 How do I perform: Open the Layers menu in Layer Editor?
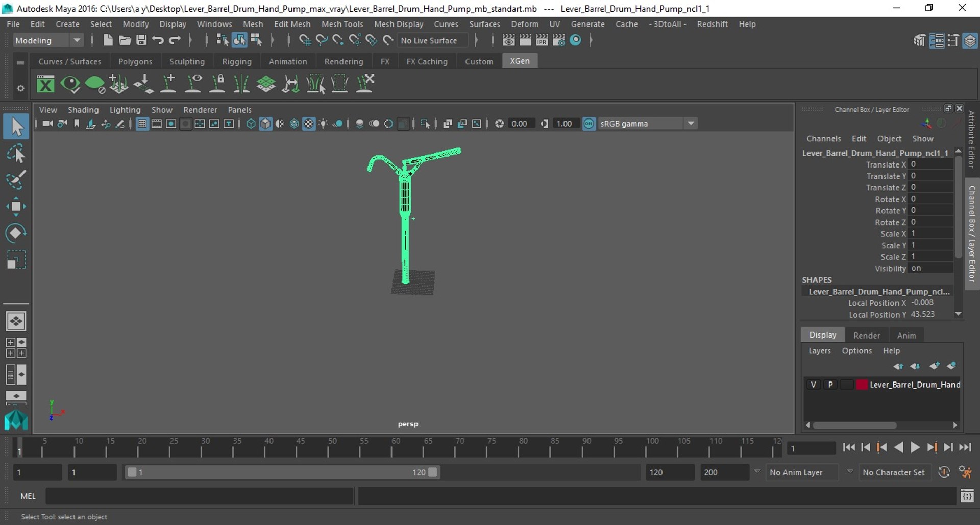point(819,351)
